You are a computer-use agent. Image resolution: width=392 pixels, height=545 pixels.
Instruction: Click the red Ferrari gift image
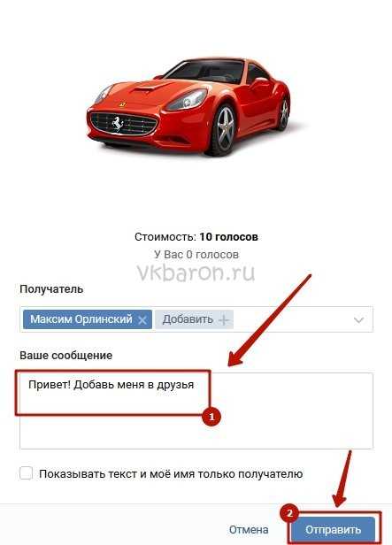188,106
